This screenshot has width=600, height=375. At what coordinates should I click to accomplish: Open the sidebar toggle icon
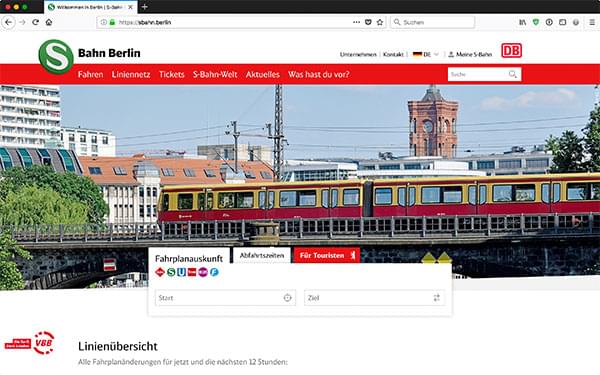tap(562, 22)
